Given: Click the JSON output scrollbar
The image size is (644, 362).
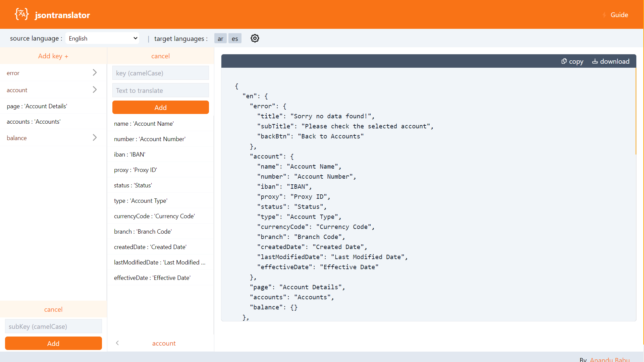Looking at the screenshot, I should [x=636, y=111].
